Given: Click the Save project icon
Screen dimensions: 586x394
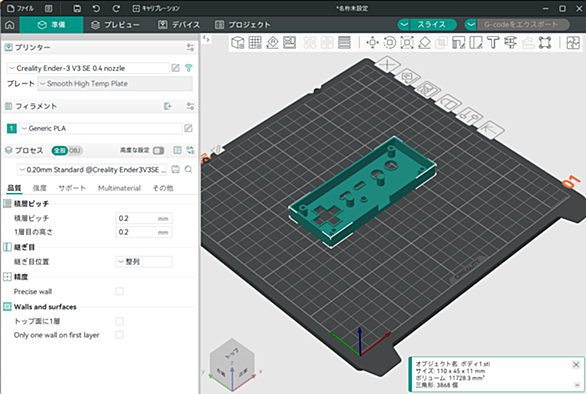Looking at the screenshot, I should [77, 9].
